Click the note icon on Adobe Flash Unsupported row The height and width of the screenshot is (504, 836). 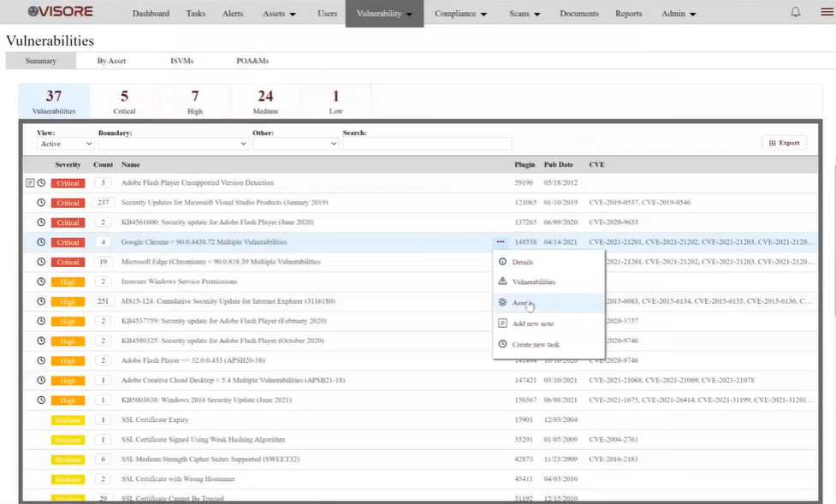coord(30,183)
